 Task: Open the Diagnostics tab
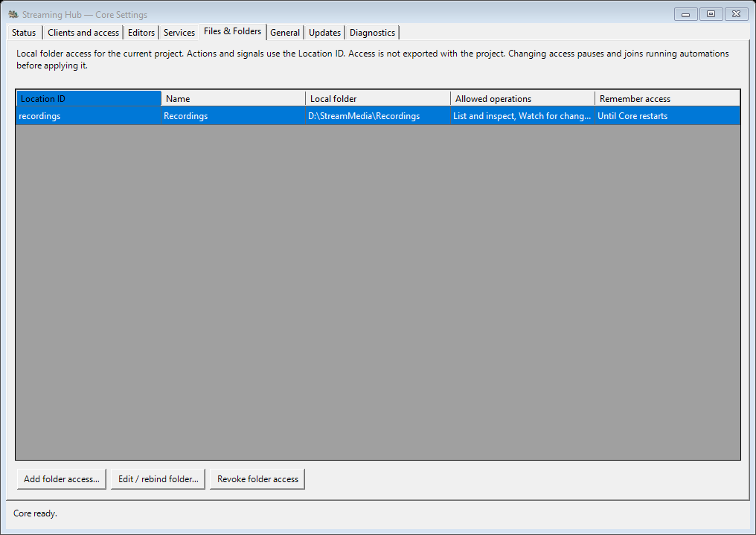(x=372, y=33)
